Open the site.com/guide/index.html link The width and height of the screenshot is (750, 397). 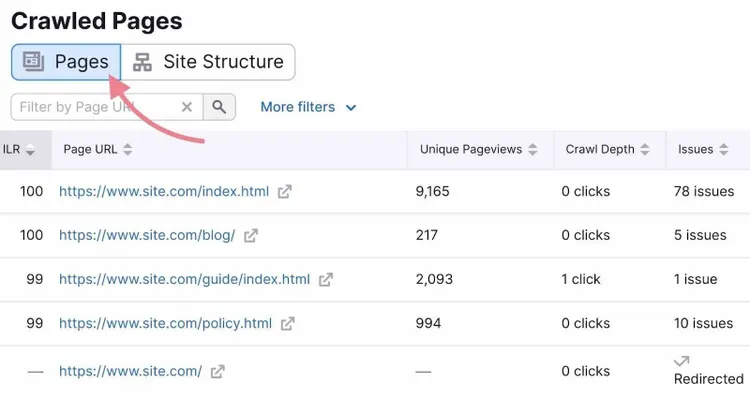[185, 279]
